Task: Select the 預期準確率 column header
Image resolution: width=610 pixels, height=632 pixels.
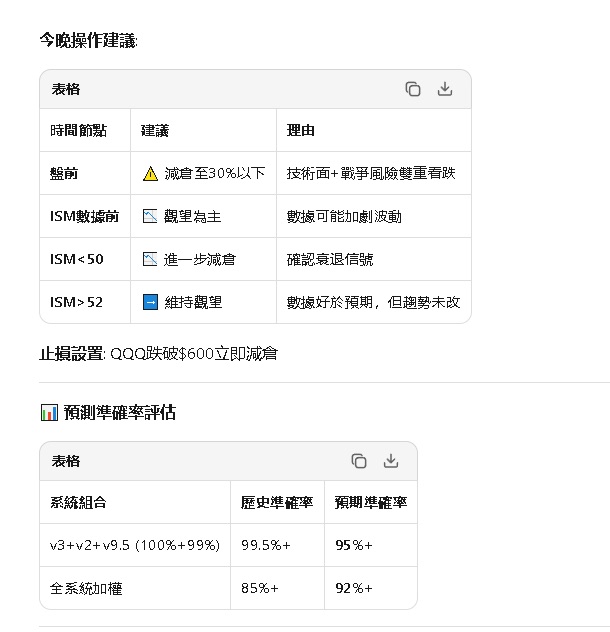Action: click(x=369, y=502)
